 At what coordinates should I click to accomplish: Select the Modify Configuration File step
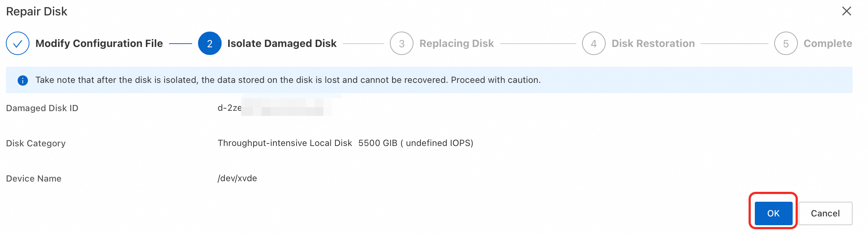pyautogui.click(x=99, y=44)
